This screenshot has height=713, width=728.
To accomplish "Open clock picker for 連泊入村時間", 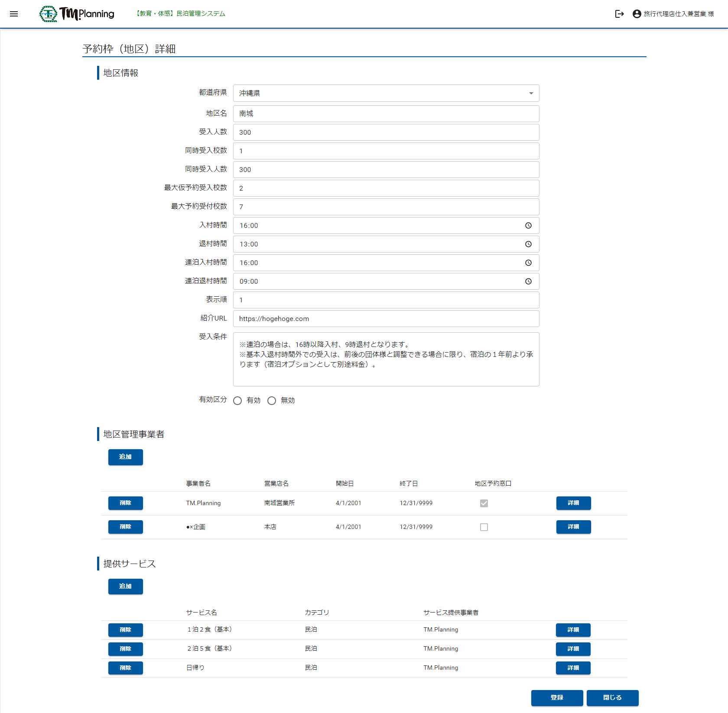I will pos(528,263).
